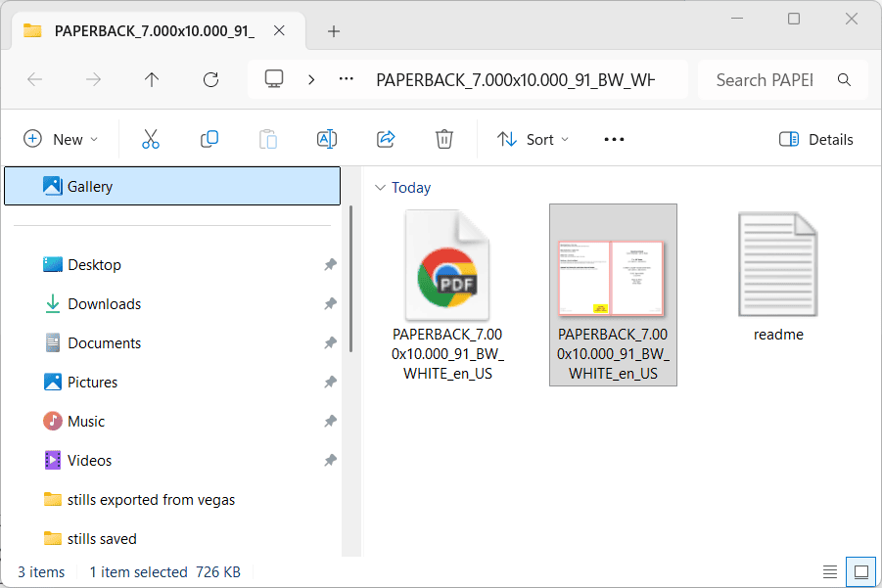The image size is (882, 588).
Task: Select the Chrome PDF PAPERBACK file
Action: 447,295
